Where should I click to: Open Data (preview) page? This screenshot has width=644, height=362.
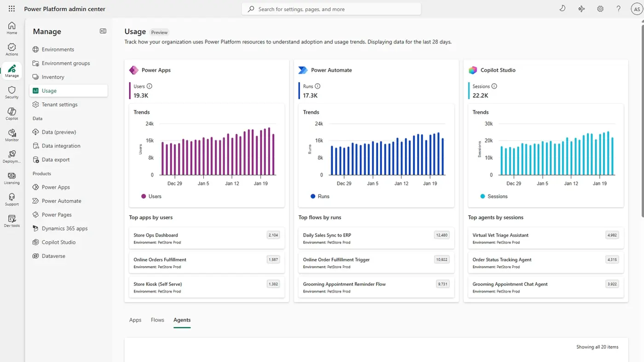[x=69, y=132]
